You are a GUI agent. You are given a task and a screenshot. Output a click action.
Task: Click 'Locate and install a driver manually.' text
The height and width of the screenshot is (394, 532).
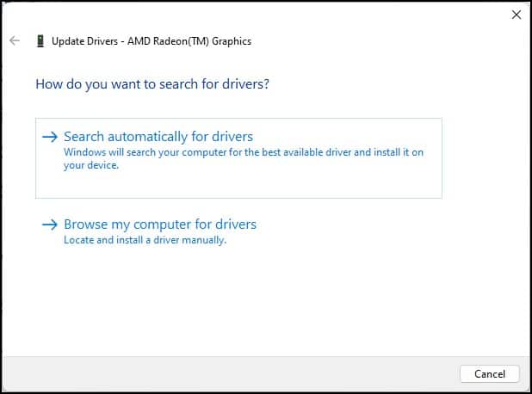(x=145, y=240)
